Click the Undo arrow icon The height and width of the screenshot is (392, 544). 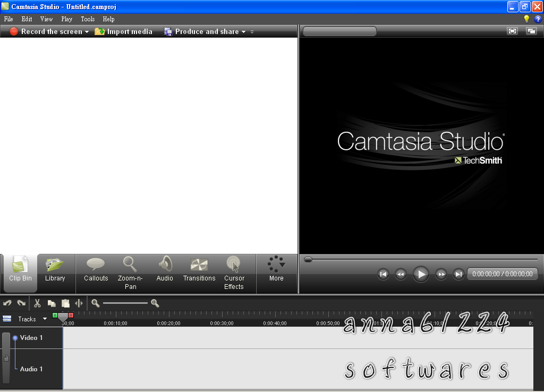(7, 303)
